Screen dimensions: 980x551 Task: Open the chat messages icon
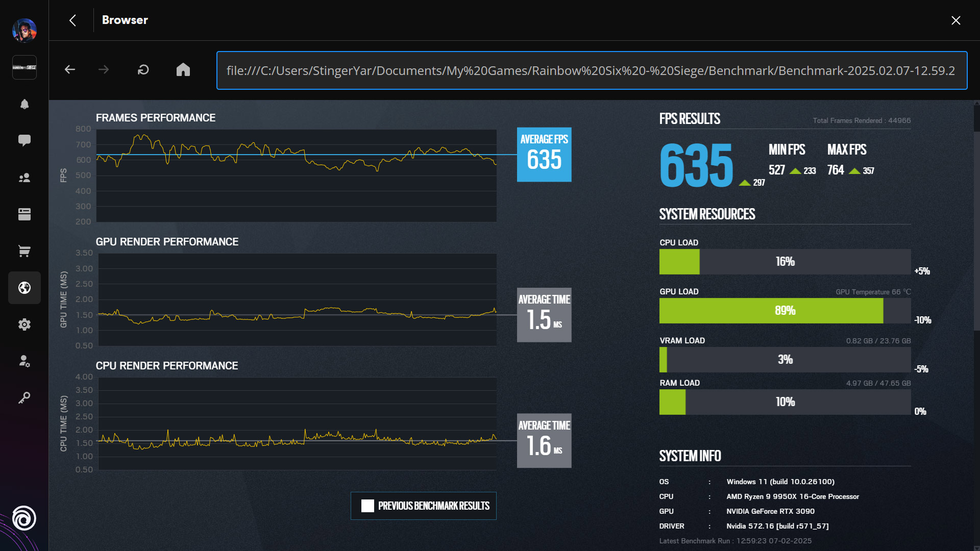pos(24,140)
